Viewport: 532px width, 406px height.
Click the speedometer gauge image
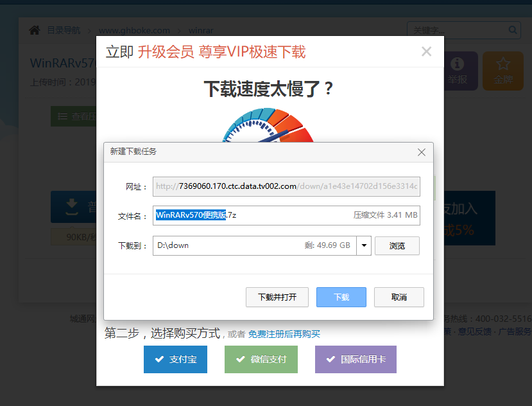[268, 125]
